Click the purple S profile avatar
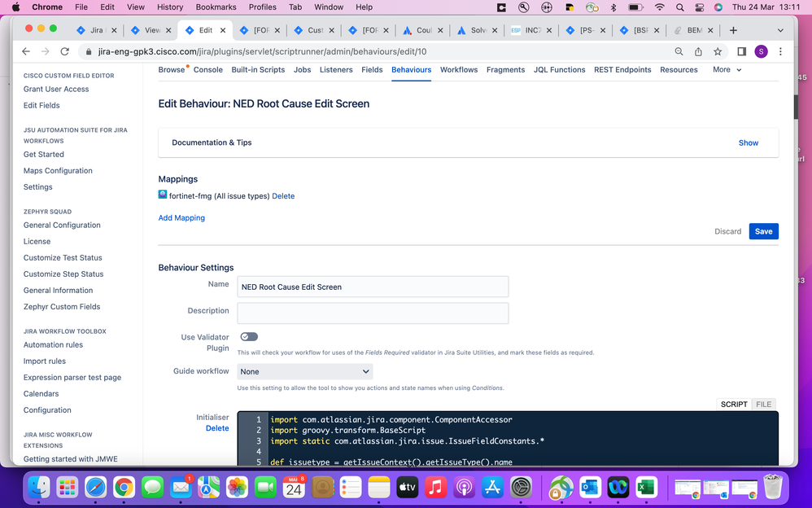The image size is (812, 508). 761,51
